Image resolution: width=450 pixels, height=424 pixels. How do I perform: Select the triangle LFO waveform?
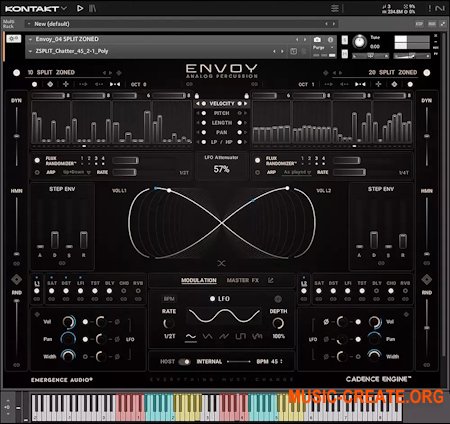pyautogui.click(x=207, y=337)
